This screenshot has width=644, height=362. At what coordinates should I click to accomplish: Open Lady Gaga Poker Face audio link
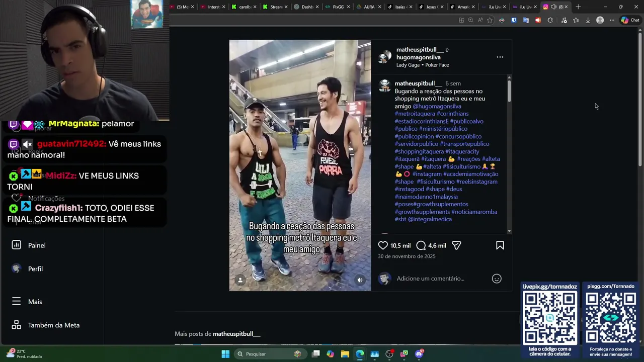tap(423, 65)
